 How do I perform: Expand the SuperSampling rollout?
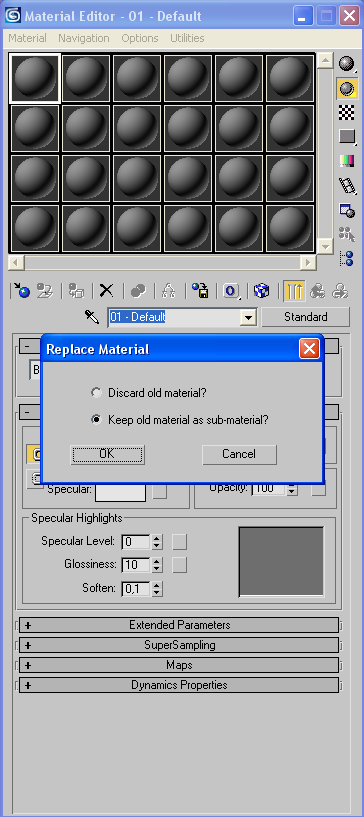pyautogui.click(x=179, y=645)
